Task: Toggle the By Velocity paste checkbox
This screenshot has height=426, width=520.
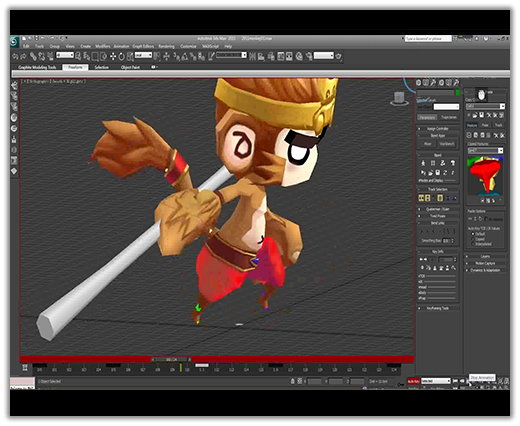Action: tap(487, 219)
